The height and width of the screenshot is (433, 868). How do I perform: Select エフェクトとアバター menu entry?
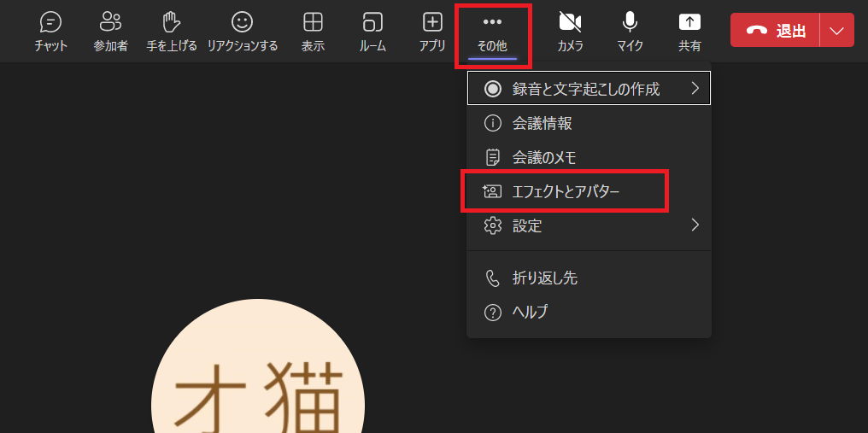[x=564, y=191]
